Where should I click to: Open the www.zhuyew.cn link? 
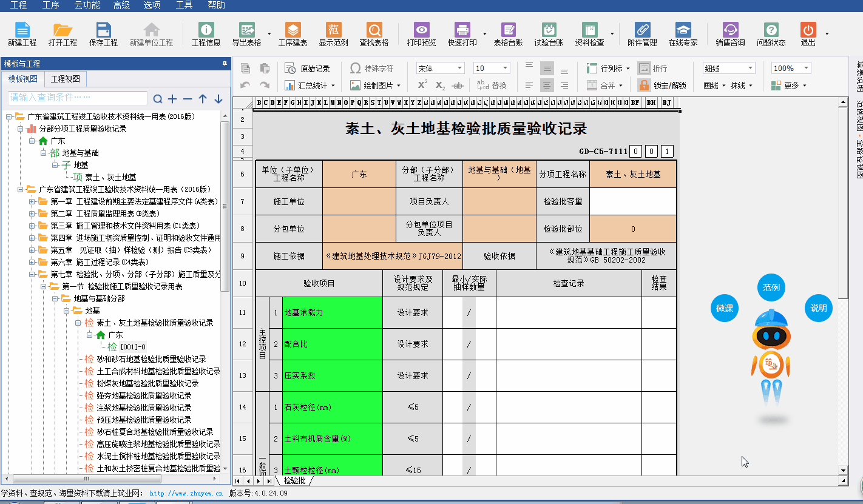pos(186,494)
